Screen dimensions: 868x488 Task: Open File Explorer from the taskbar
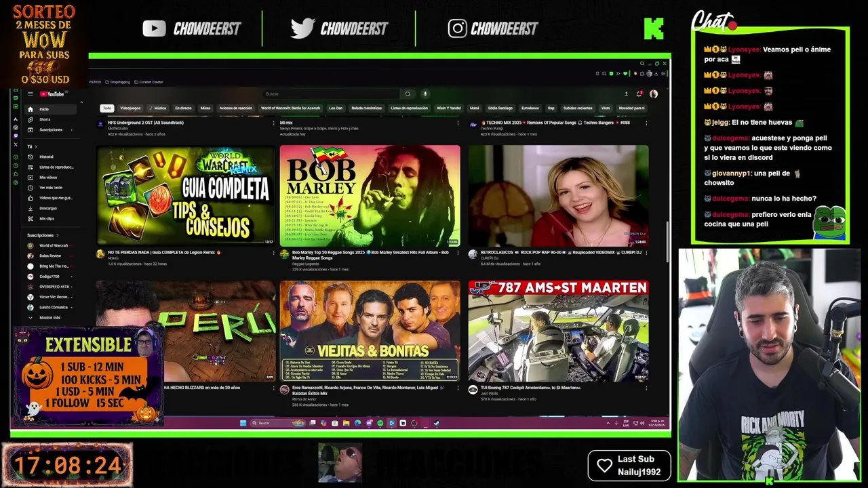pyautogui.click(x=347, y=423)
